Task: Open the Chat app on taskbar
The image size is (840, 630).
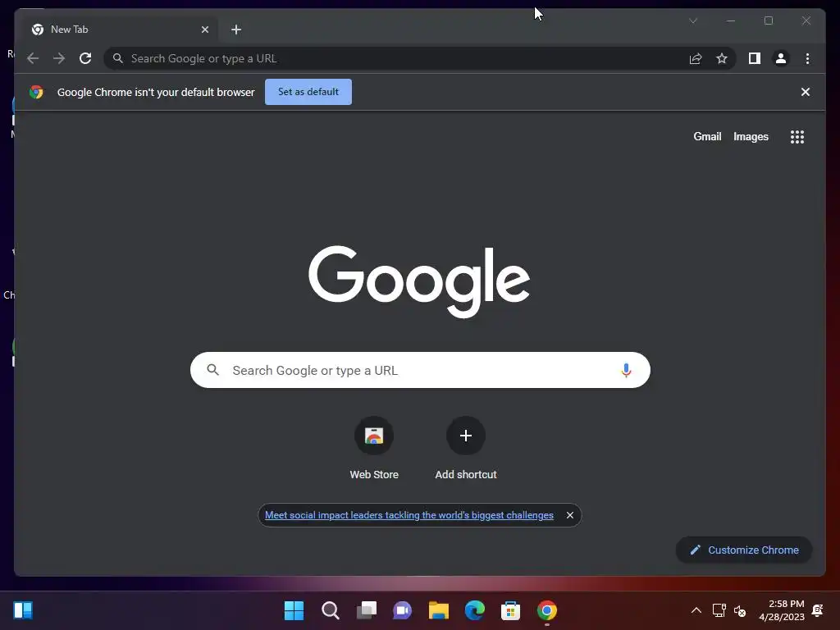Action: (x=402, y=610)
